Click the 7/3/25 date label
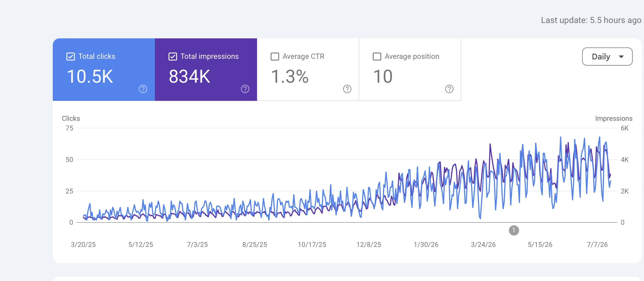This screenshot has height=281, width=644. [x=197, y=245]
